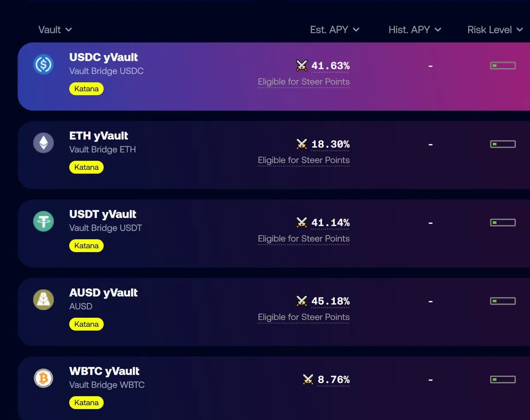The width and height of the screenshot is (530, 420).
Task: Sort by Vault column dropdown
Action: [55, 30]
